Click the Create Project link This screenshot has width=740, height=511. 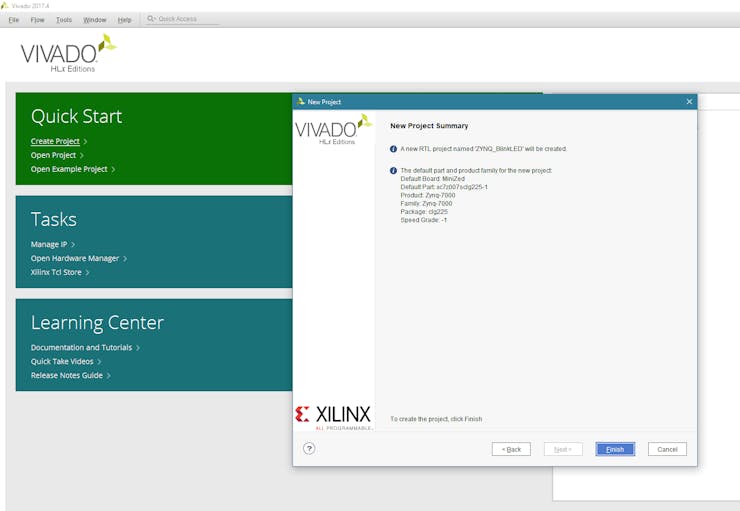tap(55, 141)
